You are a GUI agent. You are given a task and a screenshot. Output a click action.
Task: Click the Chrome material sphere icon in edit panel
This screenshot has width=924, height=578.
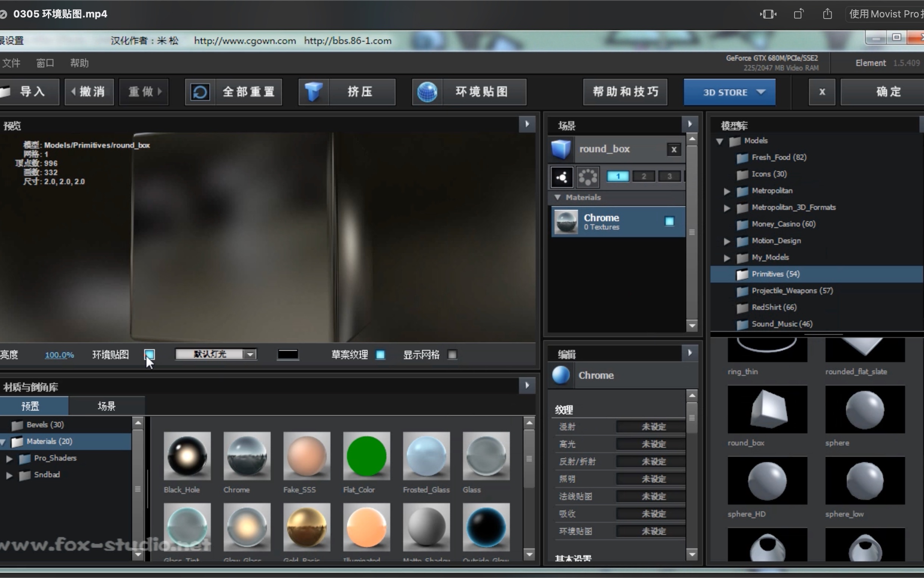560,375
